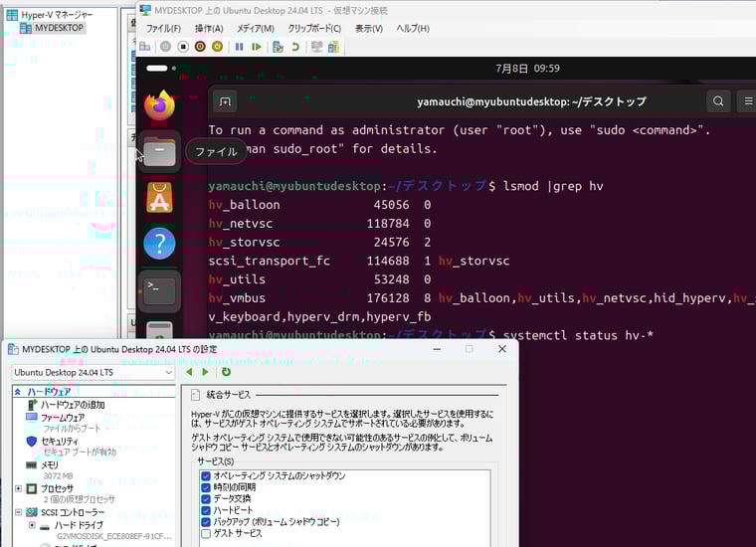
Task: Select ファームウェア in settings tree
Action: pos(63,418)
